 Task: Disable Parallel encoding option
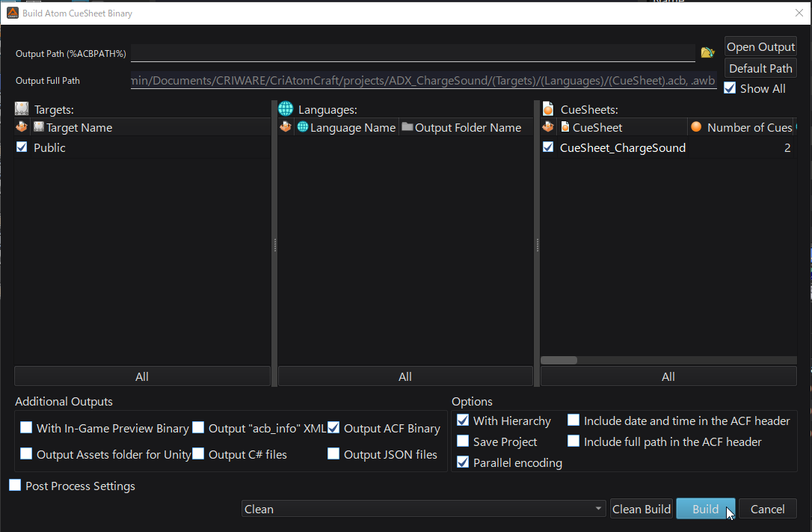point(463,462)
